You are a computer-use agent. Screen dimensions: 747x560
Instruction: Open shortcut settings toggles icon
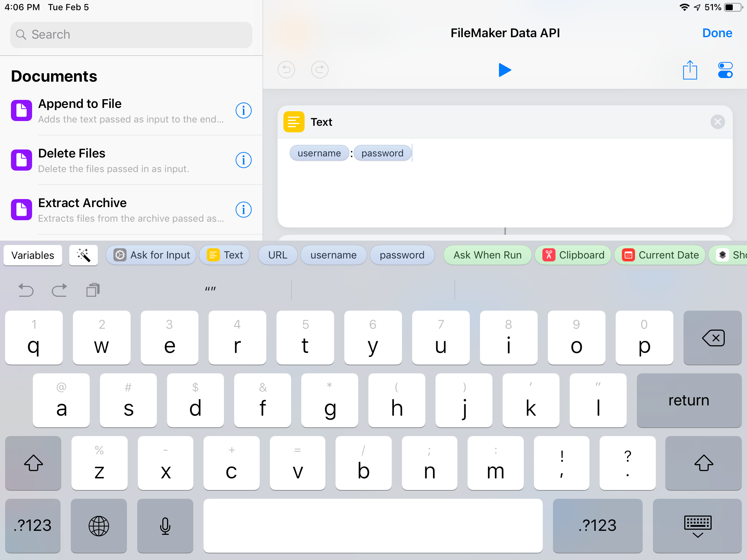point(725,70)
